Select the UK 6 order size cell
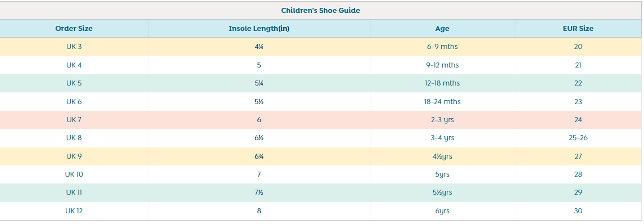 click(x=74, y=101)
